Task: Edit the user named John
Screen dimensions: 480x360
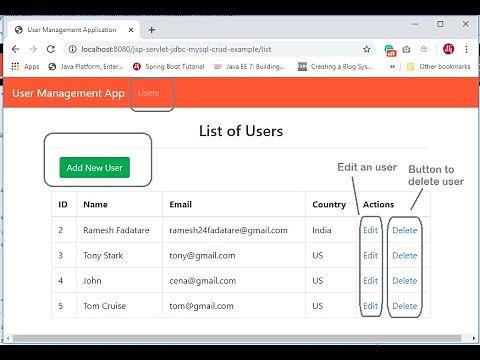Action: [x=370, y=281]
